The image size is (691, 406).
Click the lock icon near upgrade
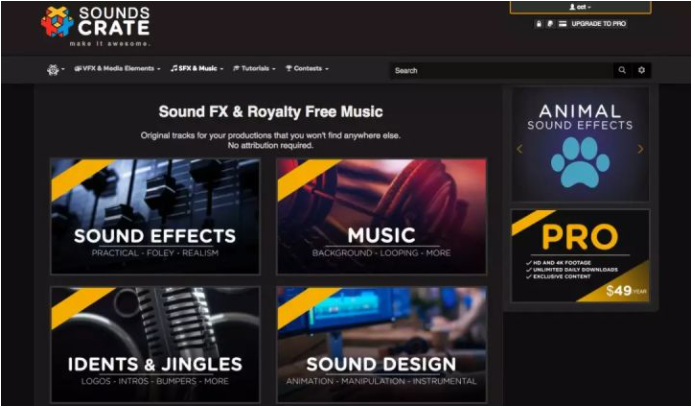539,24
